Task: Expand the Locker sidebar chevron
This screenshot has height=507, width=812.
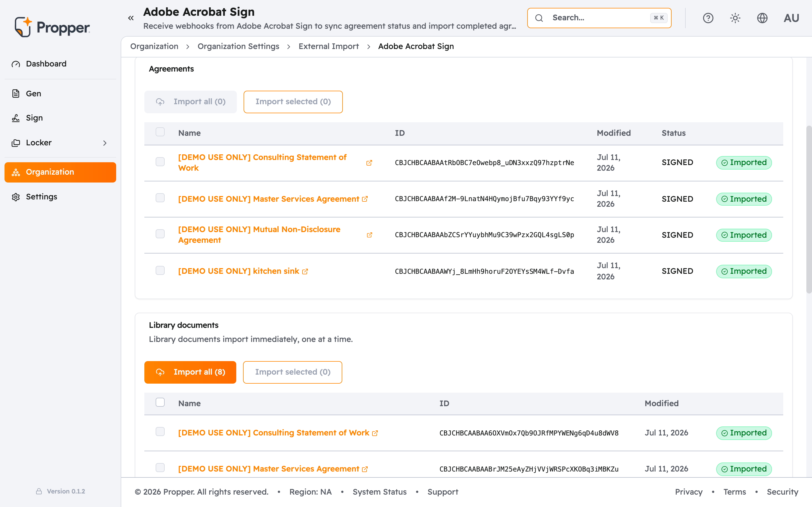Action: [x=105, y=143]
